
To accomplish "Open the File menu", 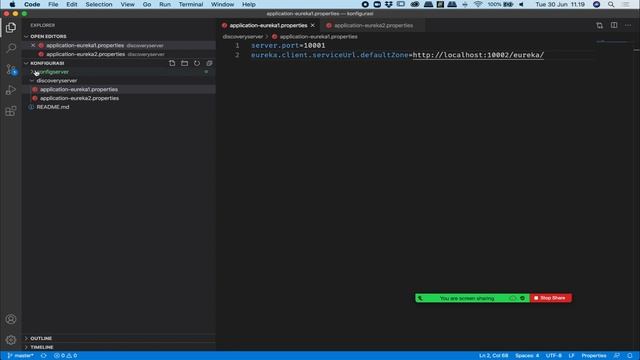I will click(x=53, y=4).
